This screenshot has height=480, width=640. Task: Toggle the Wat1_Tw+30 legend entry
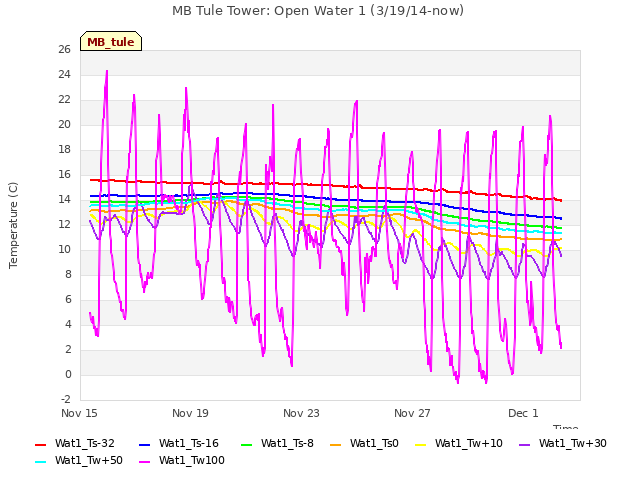point(562,443)
